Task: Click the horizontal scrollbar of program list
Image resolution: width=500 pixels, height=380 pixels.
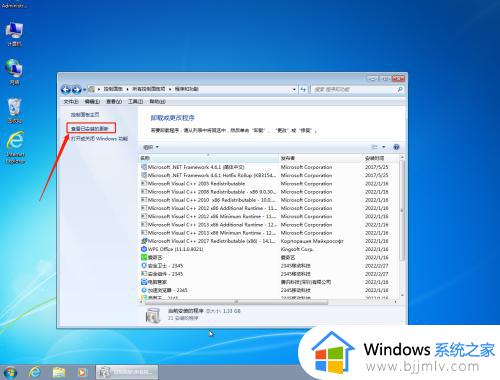Action: point(236,302)
